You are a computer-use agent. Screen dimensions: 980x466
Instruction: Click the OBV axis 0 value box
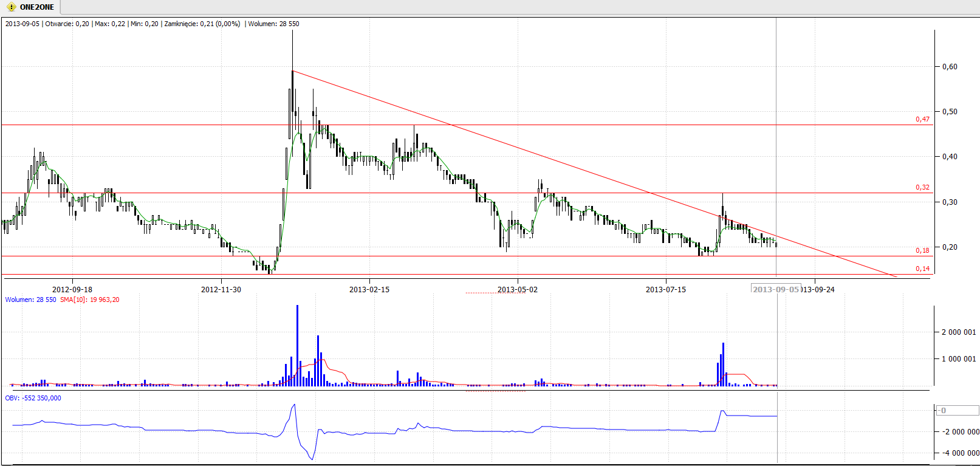click(x=957, y=410)
